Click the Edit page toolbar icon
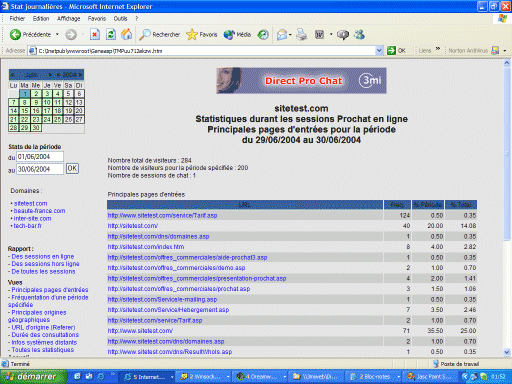Image resolution: width=512 pixels, height=384 pixels. coord(319,34)
